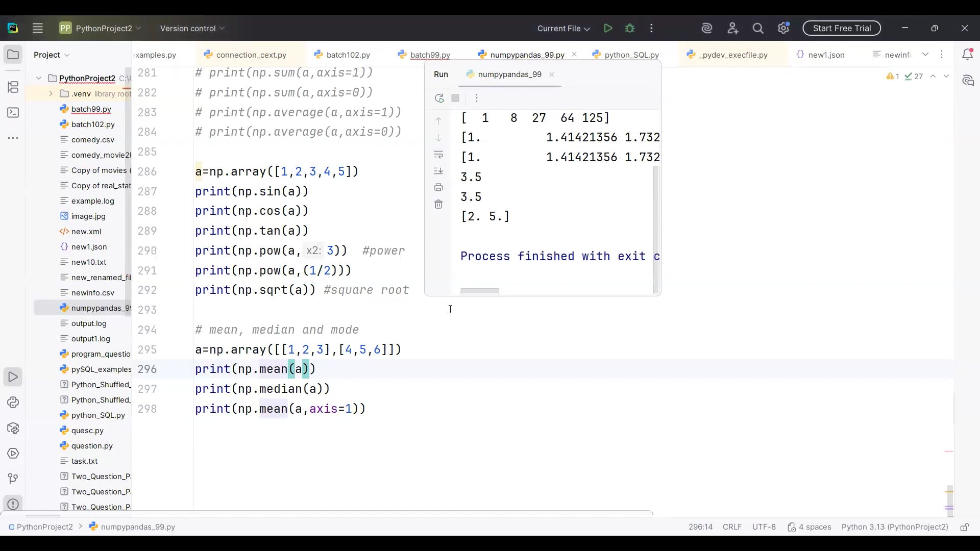
Task: Print the Run console output
Action: tap(438, 188)
